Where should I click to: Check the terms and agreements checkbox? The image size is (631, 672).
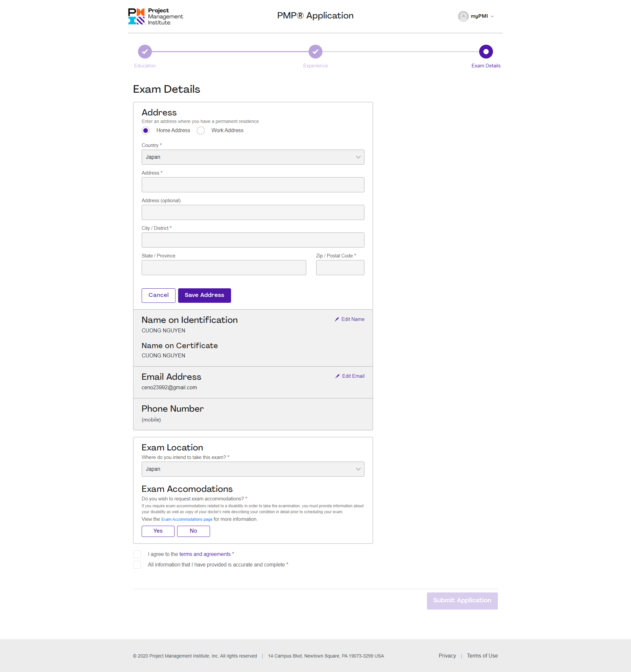[x=137, y=554]
